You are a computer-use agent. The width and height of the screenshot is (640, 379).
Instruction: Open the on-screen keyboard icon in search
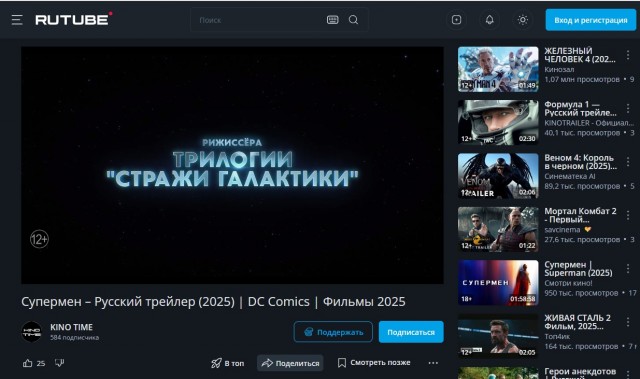coord(333,20)
